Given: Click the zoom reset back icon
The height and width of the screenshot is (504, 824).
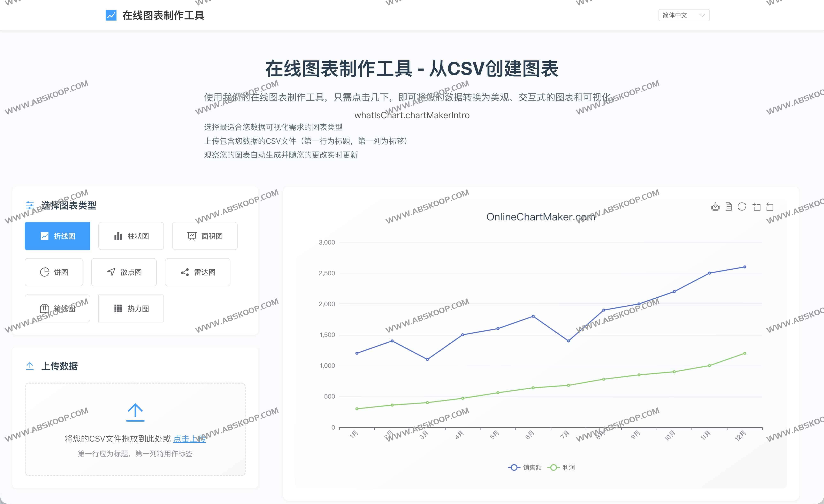Looking at the screenshot, I should point(770,207).
